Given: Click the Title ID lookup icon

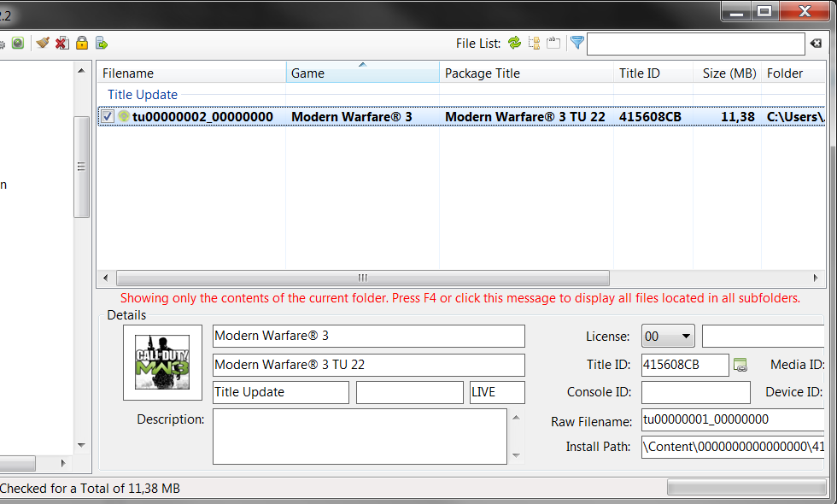Looking at the screenshot, I should tap(740, 365).
